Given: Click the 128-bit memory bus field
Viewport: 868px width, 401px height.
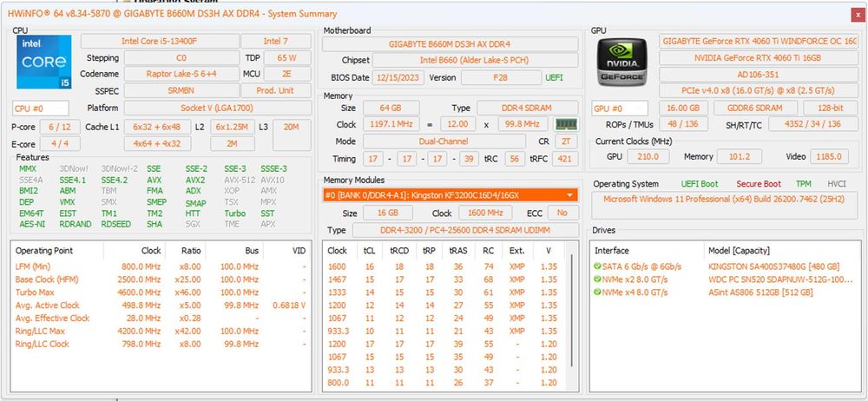Looking at the screenshot, I should pyautogui.click(x=830, y=108).
